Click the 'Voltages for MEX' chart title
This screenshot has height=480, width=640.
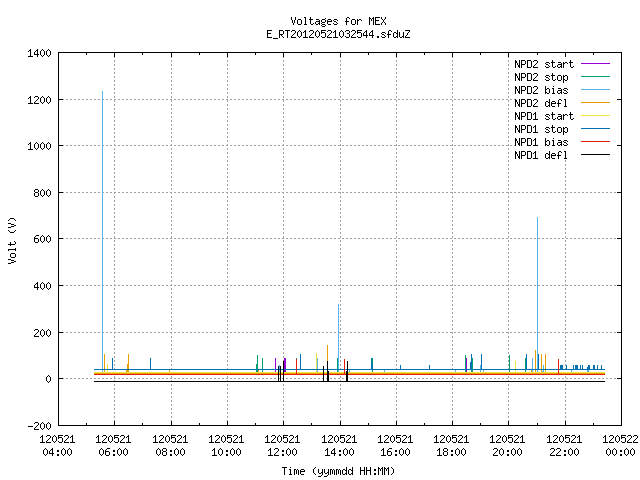coord(338,21)
